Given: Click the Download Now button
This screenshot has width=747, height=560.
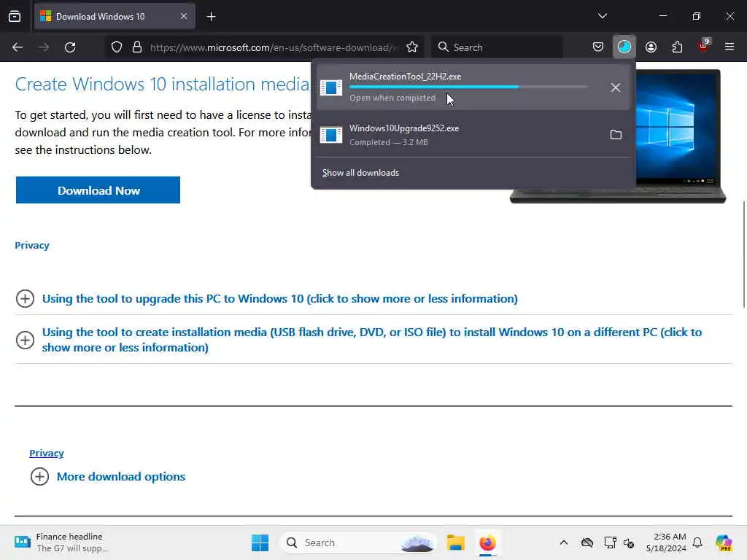Looking at the screenshot, I should click(x=98, y=190).
